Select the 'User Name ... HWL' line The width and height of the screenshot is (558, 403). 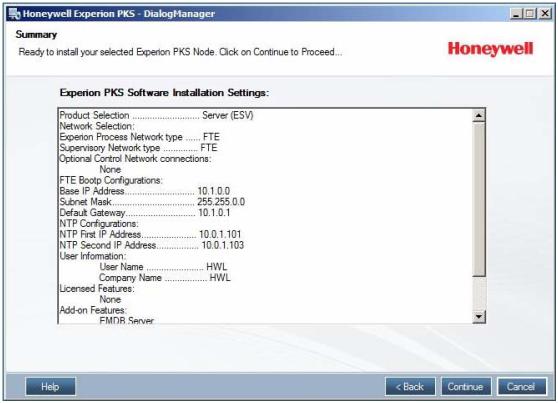[x=163, y=267]
